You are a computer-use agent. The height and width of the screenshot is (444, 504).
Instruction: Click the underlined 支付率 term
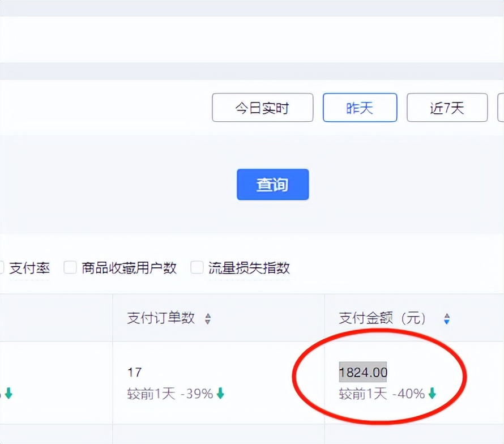tap(29, 268)
